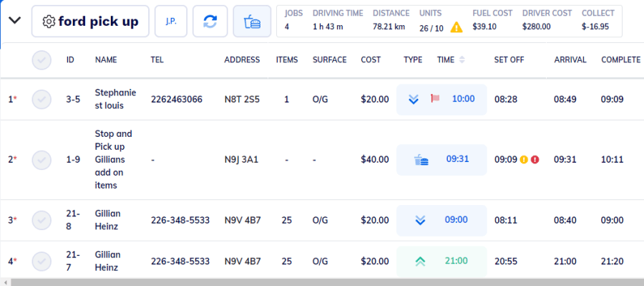Click the 09:00 time on job 21-8
Screen dimensions: 644x286
(456, 219)
